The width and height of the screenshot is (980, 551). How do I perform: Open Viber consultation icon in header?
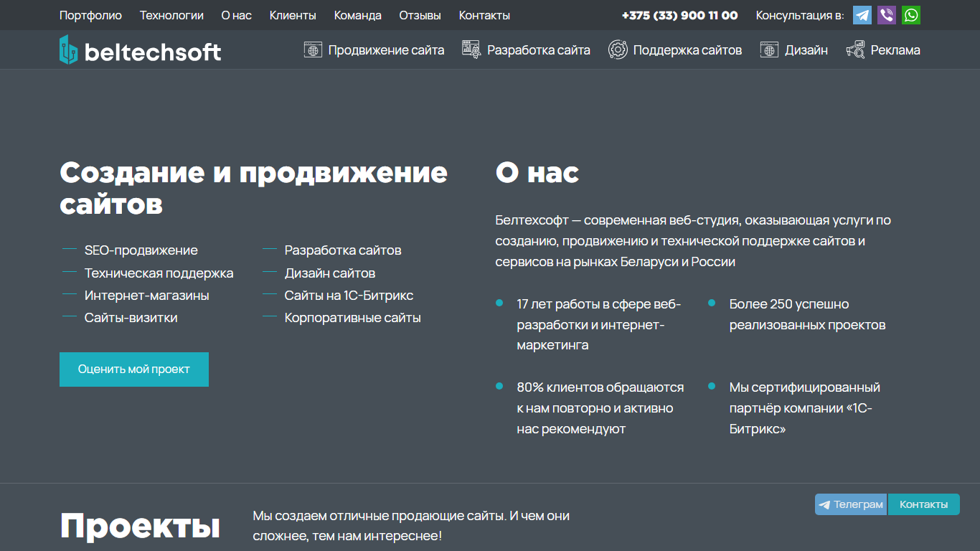click(887, 15)
